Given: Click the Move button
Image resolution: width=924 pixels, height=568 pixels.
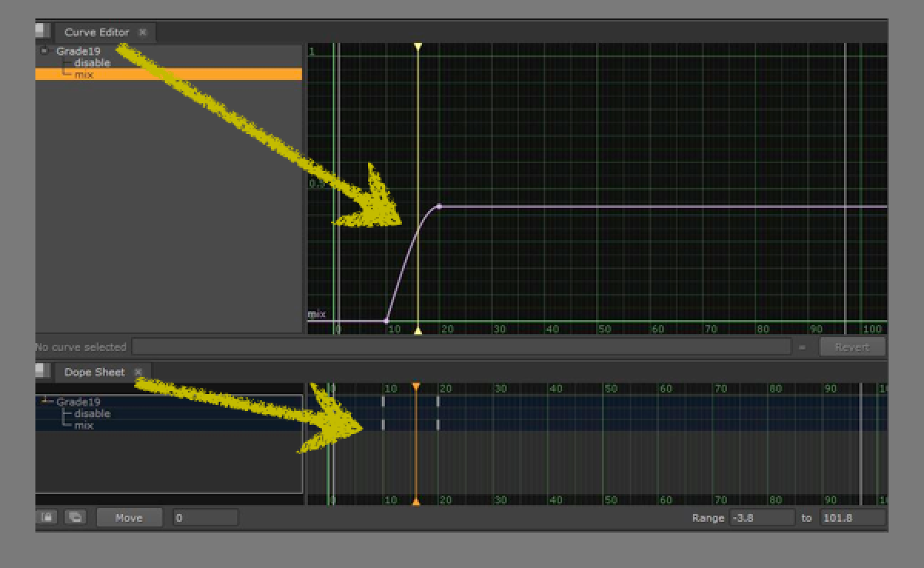Looking at the screenshot, I should (x=129, y=517).
